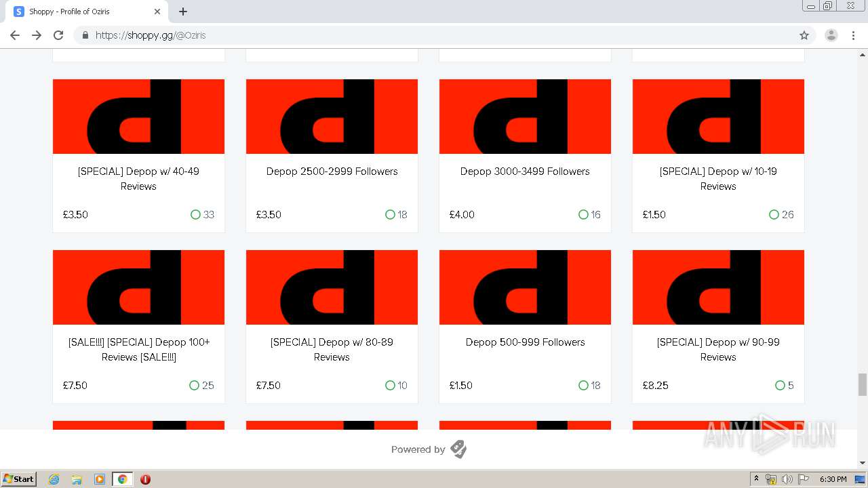Click stock circle icon for Depop 2500-2999 Followers

click(x=390, y=215)
